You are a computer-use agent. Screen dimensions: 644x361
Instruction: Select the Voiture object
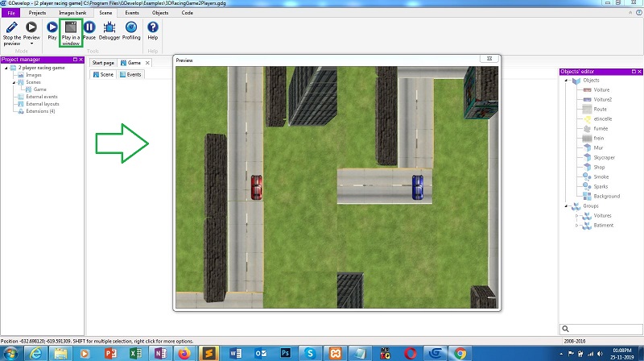pyautogui.click(x=601, y=90)
